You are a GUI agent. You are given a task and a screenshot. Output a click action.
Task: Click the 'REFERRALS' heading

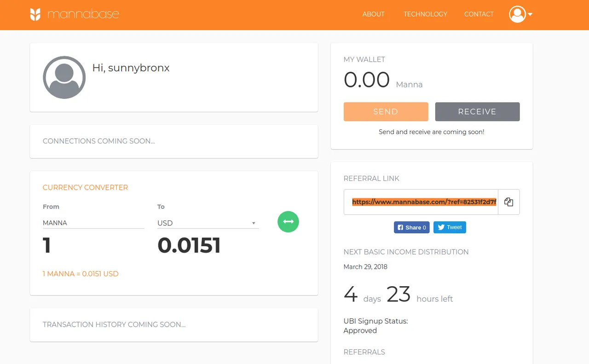tap(364, 352)
